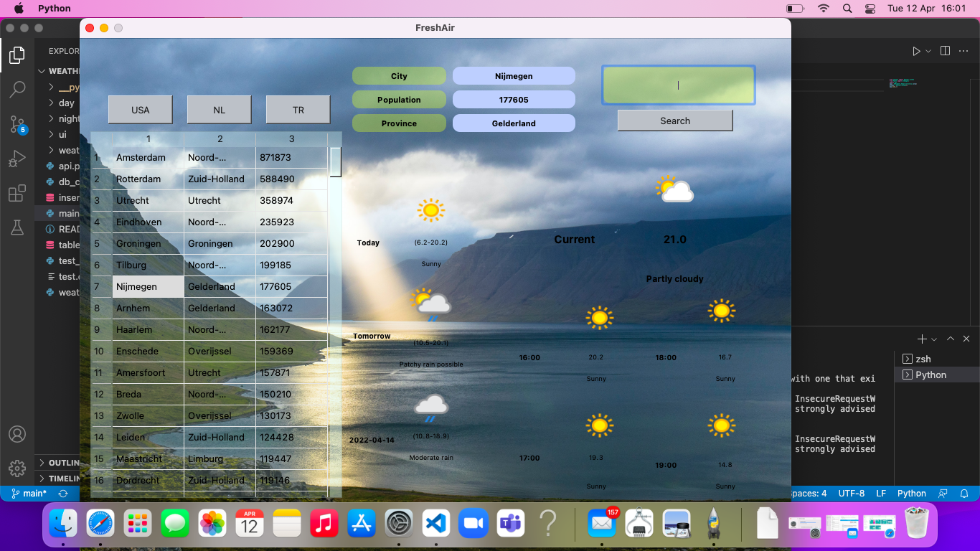Run the Python file with play button
980x551 pixels.
(916, 51)
